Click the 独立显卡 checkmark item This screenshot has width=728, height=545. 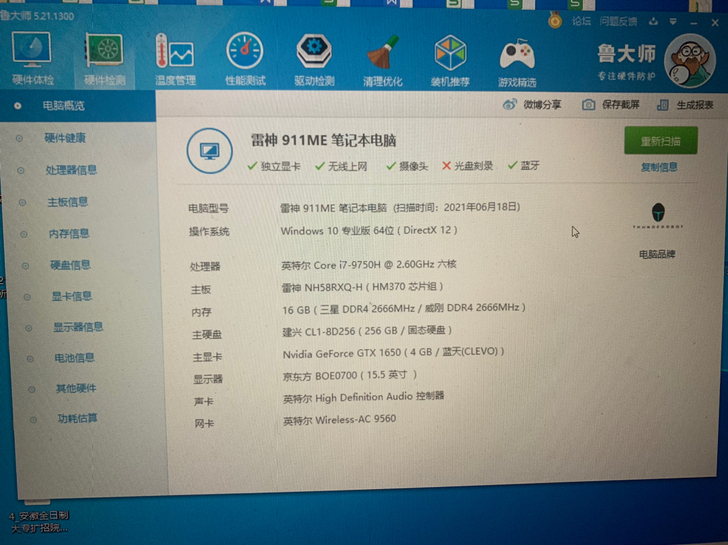click(274, 166)
